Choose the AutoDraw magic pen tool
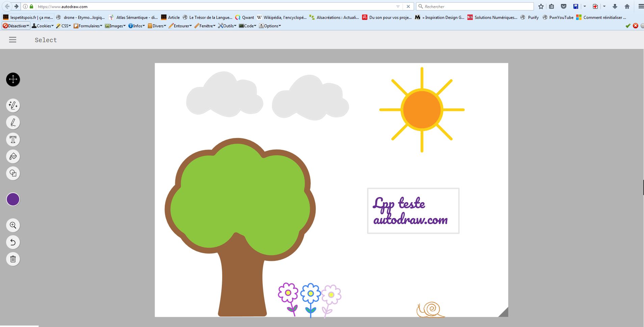The image size is (644, 327). (x=13, y=106)
